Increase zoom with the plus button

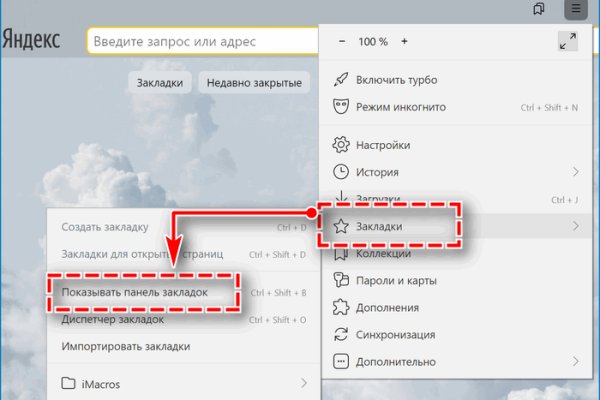tap(404, 42)
